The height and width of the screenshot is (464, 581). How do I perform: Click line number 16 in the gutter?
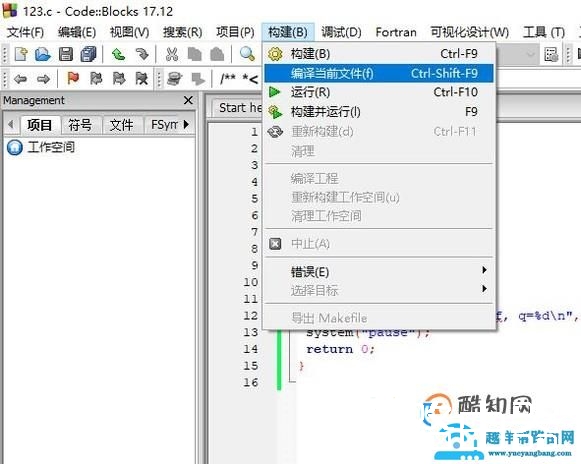tap(250, 382)
